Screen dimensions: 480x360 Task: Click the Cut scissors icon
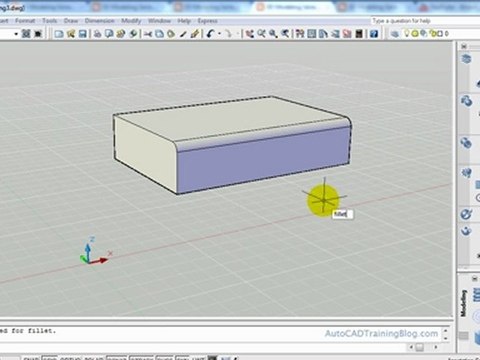(x=148, y=34)
